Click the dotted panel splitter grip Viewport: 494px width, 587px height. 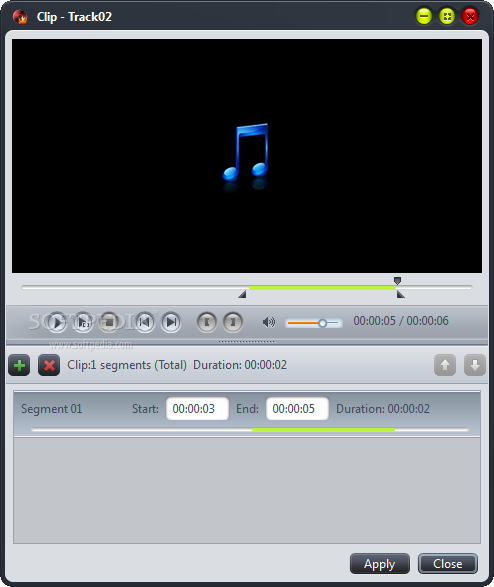tap(247, 341)
